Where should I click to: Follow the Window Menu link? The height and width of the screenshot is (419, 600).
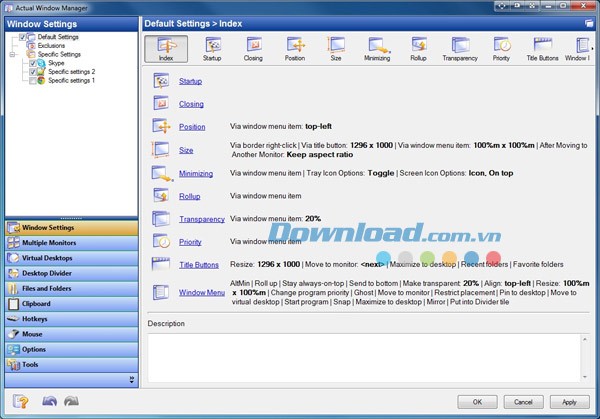pos(202,293)
